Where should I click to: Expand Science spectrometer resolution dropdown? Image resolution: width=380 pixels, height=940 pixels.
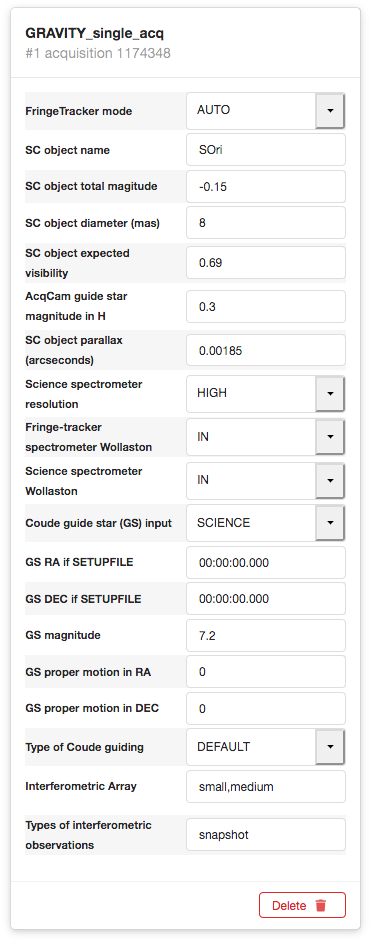click(x=330, y=394)
